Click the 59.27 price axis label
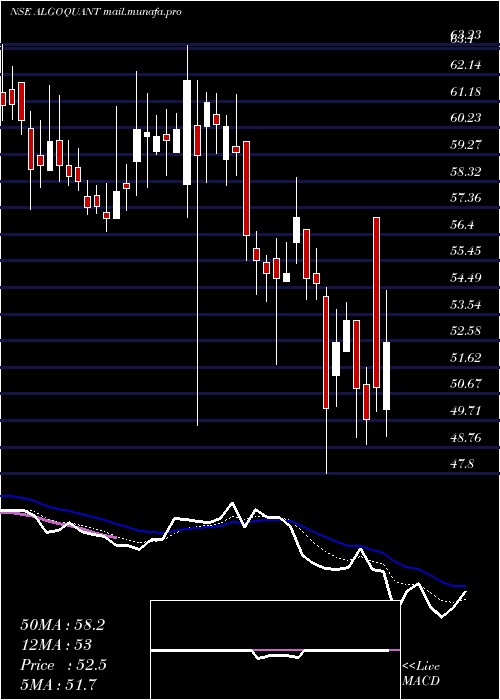500x700 pixels. pyautogui.click(x=466, y=145)
